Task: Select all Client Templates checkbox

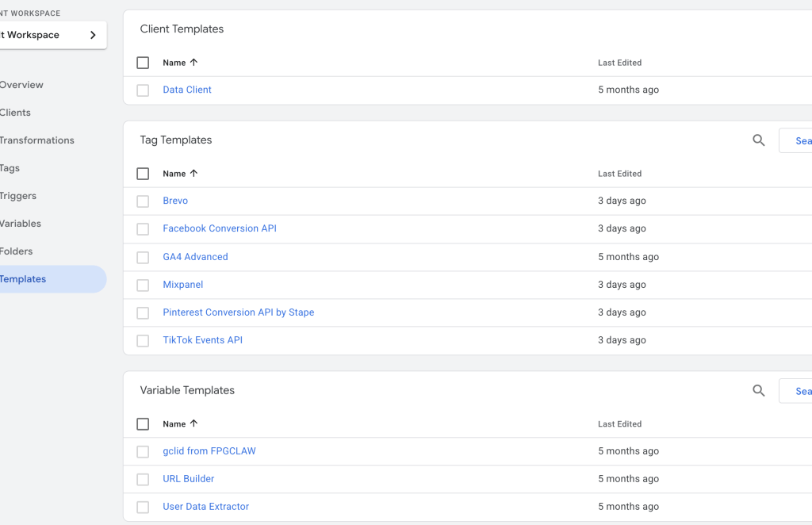Action: pyautogui.click(x=143, y=63)
